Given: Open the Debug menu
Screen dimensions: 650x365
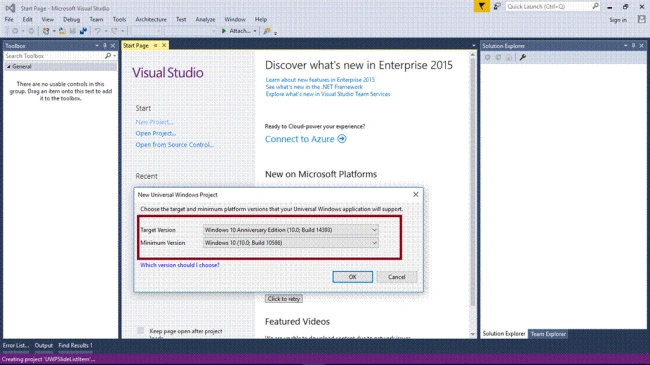Looking at the screenshot, I should tap(71, 19).
